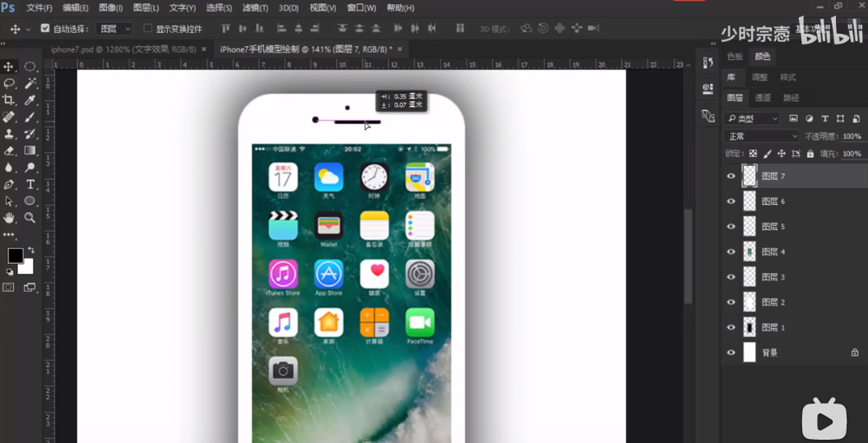
Task: Hide layer 图层 7
Action: (x=731, y=176)
